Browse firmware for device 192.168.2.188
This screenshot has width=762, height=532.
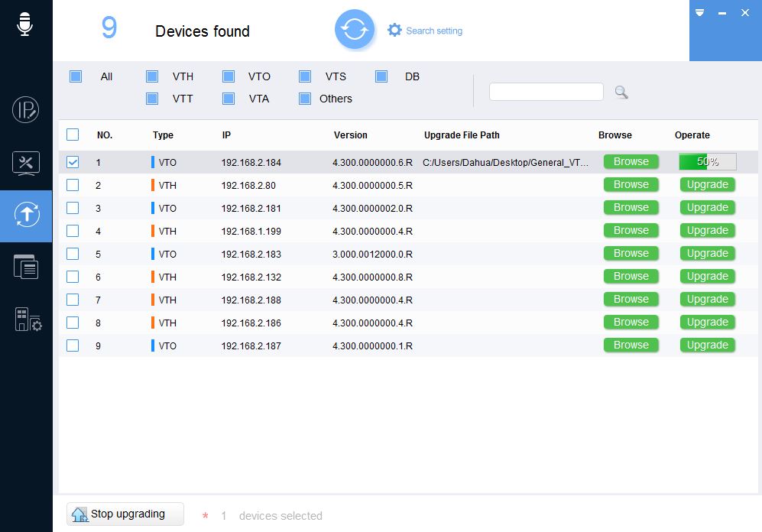pos(631,300)
